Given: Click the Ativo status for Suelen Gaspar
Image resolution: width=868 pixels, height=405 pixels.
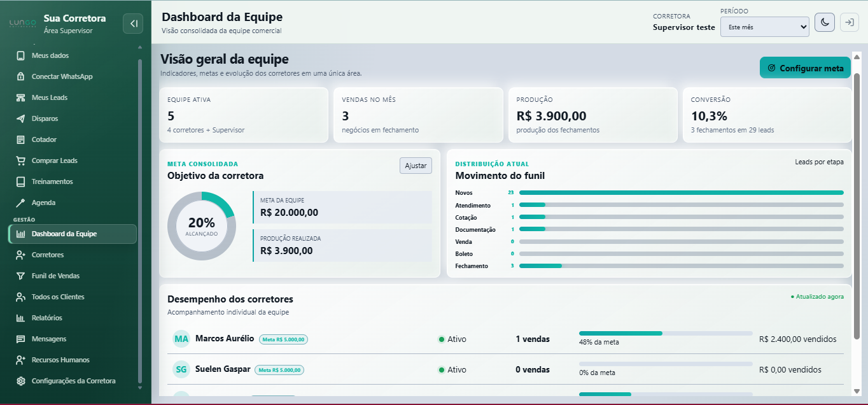Looking at the screenshot, I should pos(452,370).
